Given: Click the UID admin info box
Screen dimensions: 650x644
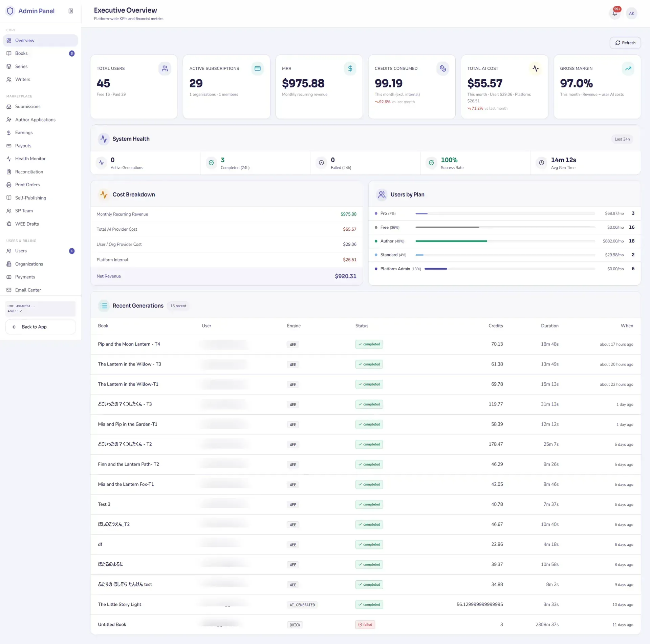Looking at the screenshot, I should coord(40,309).
